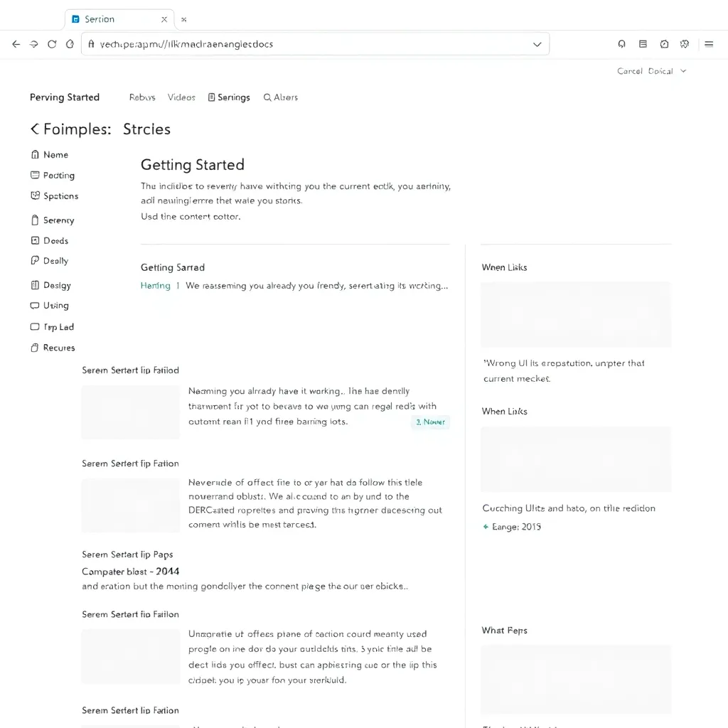Open the address bar dropdown arrow

click(538, 43)
